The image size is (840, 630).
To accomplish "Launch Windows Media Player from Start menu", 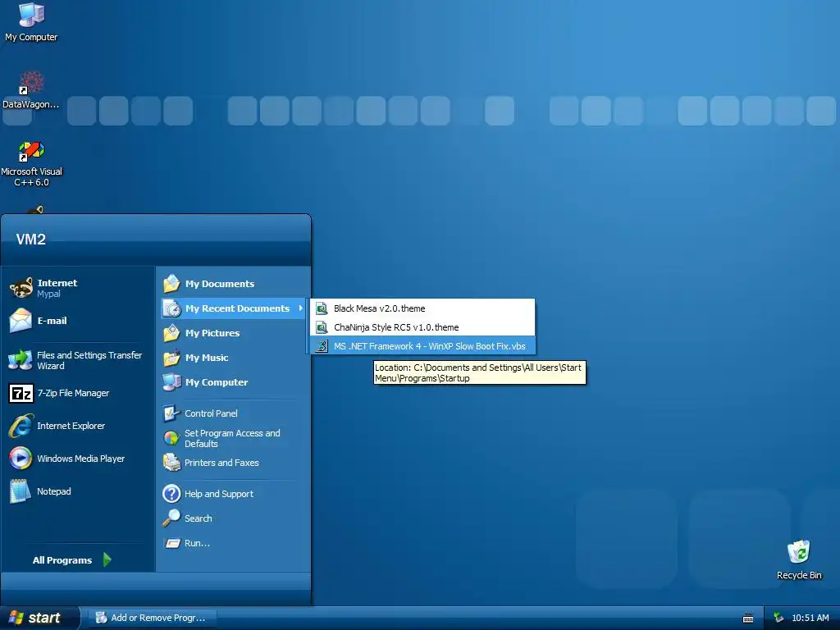I will [x=78, y=459].
